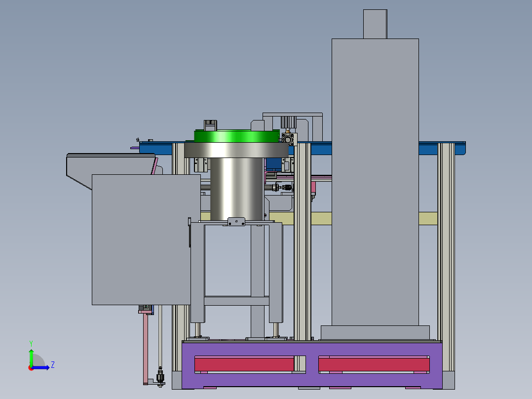
Task: Select the left red panel in the base
Action: 244,364
